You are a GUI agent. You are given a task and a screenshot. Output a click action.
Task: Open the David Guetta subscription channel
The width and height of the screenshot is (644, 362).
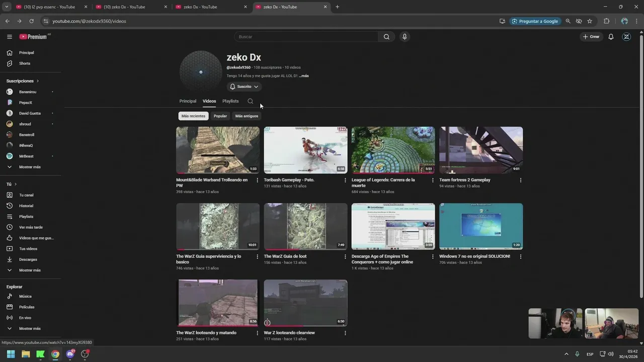point(30,113)
